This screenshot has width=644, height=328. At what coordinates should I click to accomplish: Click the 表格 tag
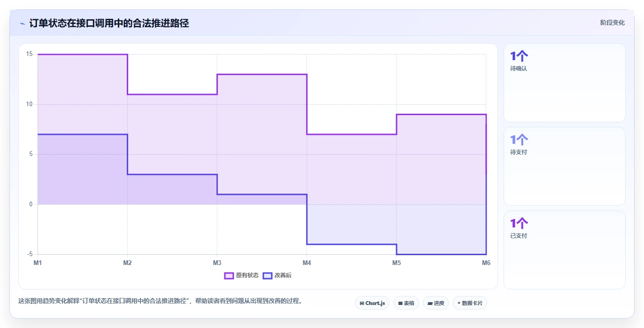(x=406, y=303)
